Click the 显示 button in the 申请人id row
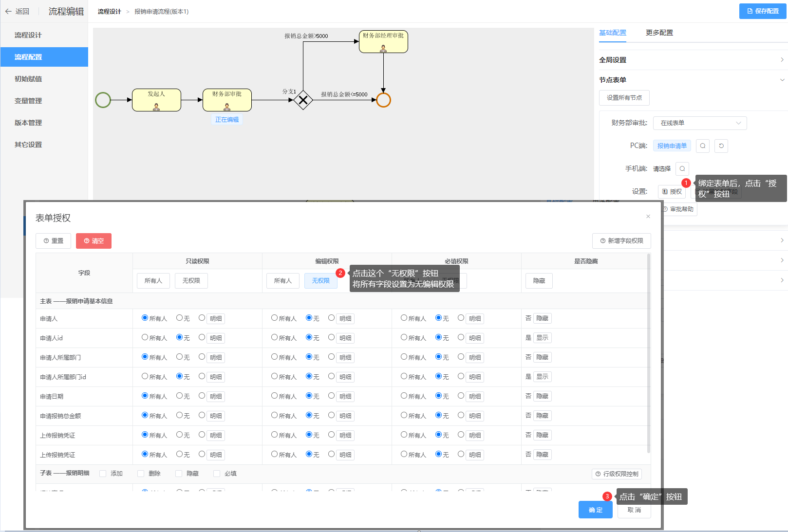Image resolution: width=788 pixels, height=532 pixels. (x=543, y=338)
